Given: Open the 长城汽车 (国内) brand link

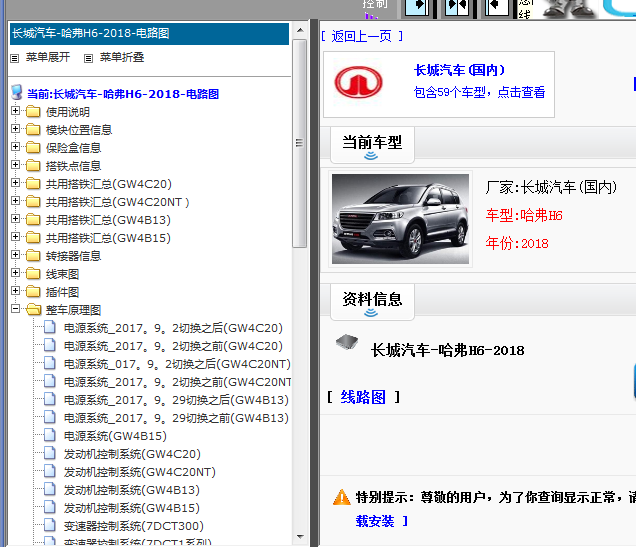Looking at the screenshot, I should tap(459, 70).
